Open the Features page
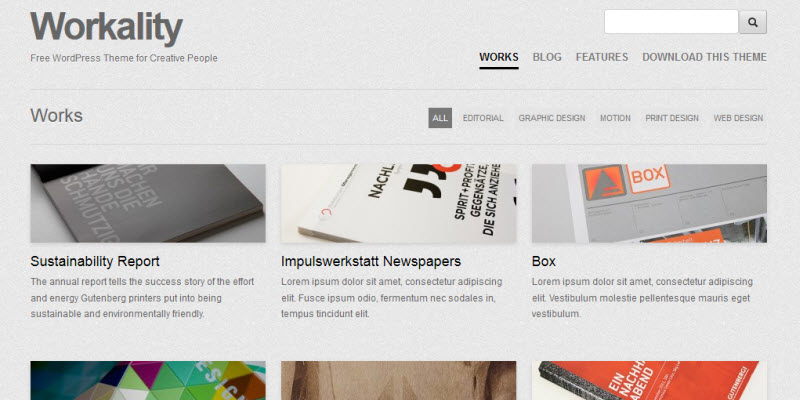The height and width of the screenshot is (400, 800). click(x=602, y=57)
